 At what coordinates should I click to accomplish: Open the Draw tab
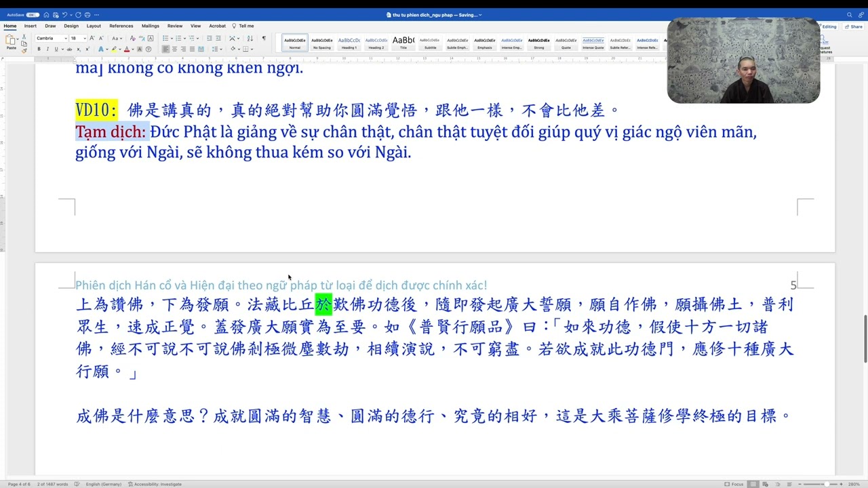[50, 26]
